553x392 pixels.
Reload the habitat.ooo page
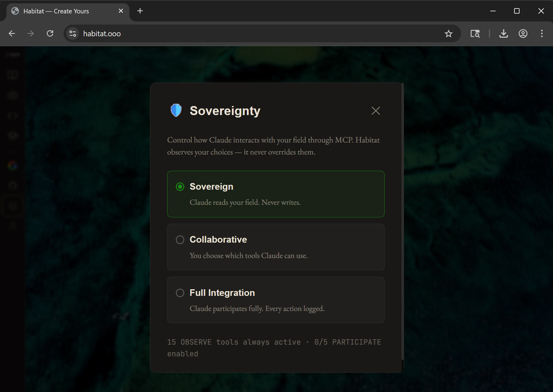(x=50, y=34)
